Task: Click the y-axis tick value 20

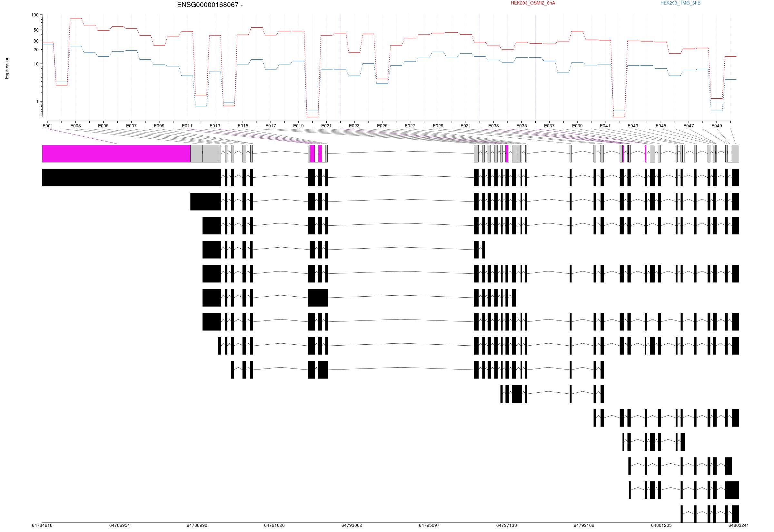Action: [x=36, y=50]
